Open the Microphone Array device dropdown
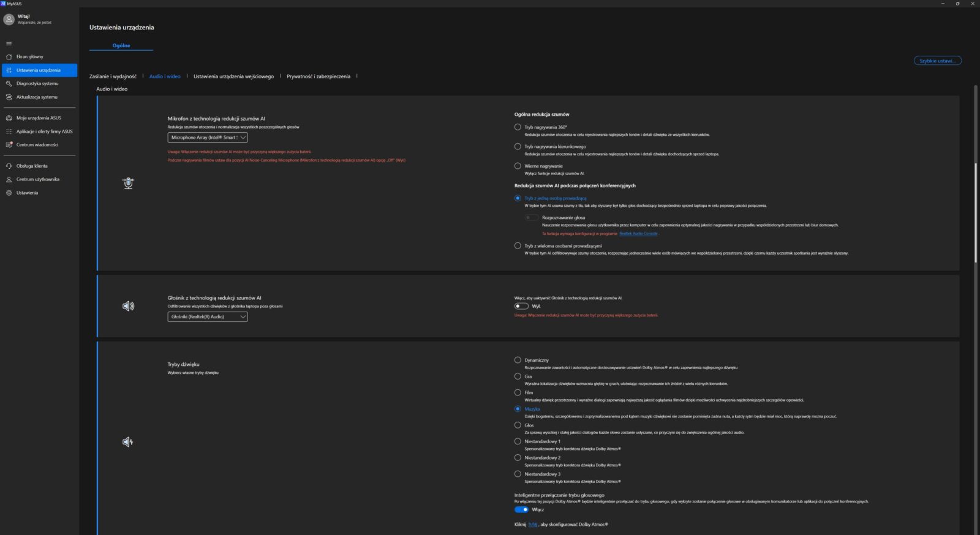This screenshot has width=980, height=535. pyautogui.click(x=208, y=138)
